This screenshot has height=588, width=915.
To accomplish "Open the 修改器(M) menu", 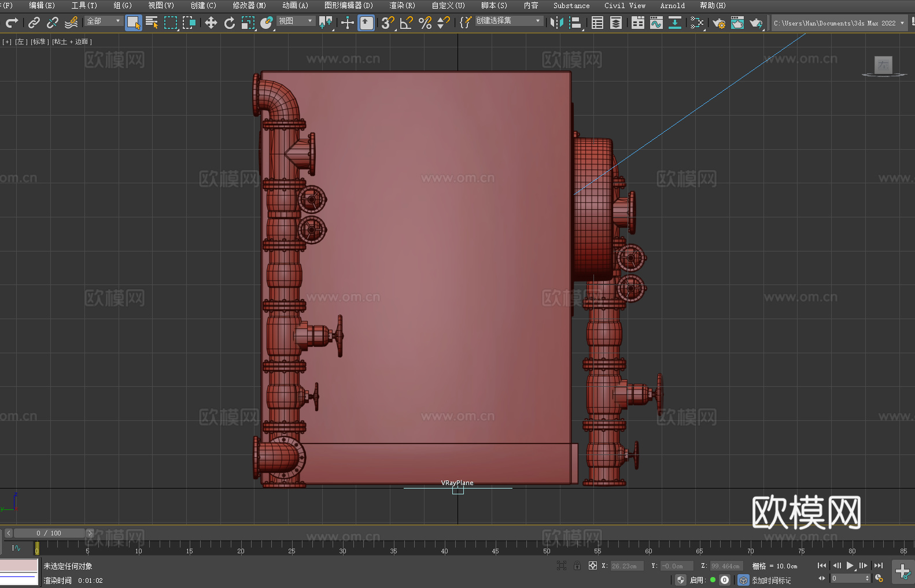I will coord(249,5).
